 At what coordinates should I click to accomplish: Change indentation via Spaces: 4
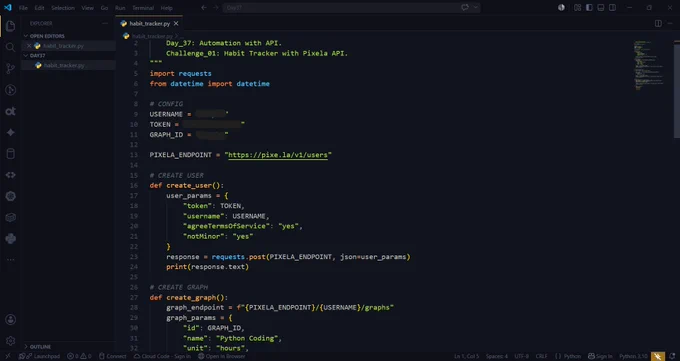click(497, 356)
